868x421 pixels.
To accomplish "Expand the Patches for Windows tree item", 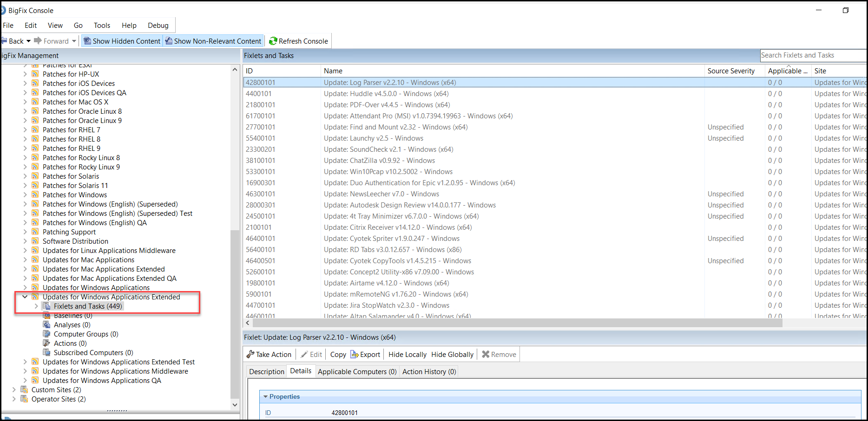I will pos(25,194).
